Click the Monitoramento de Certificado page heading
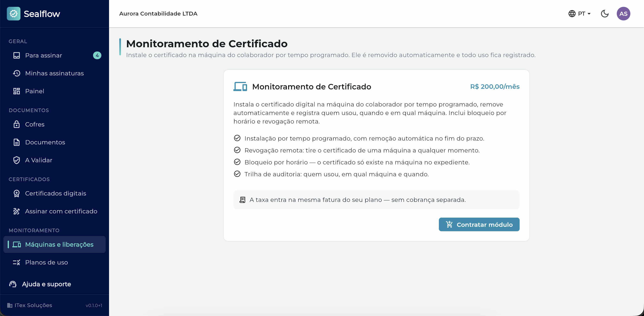This screenshot has width=644, height=316. 207,44
